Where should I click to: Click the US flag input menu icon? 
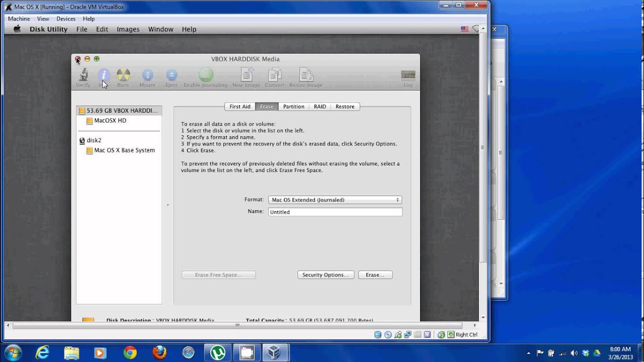coord(464,29)
